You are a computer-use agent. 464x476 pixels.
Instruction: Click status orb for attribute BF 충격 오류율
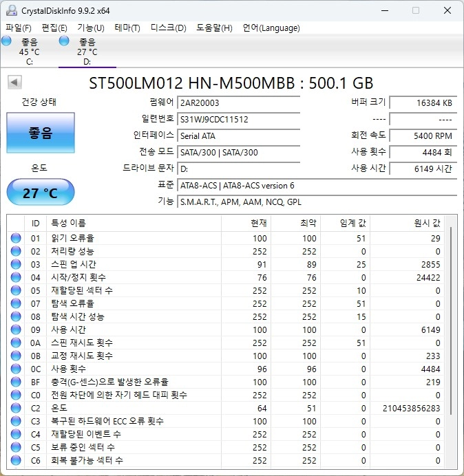(x=16, y=382)
